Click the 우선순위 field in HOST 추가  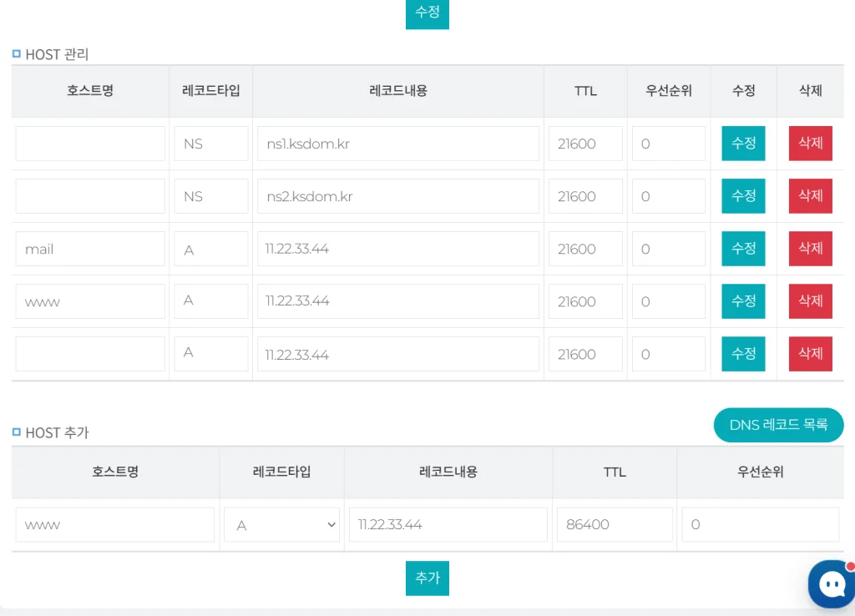pos(760,525)
